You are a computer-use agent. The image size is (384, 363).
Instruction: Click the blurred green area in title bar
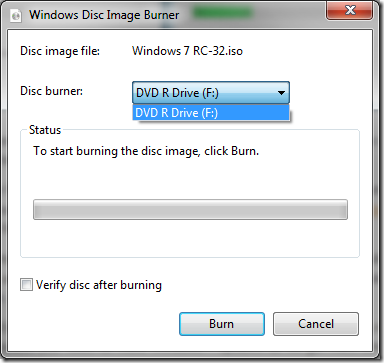coord(222,12)
